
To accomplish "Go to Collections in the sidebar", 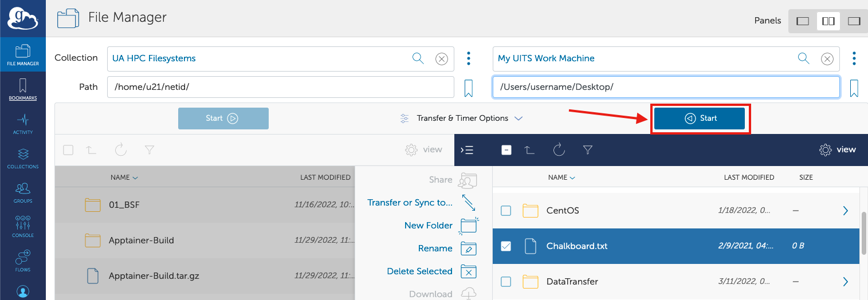I will [23, 159].
